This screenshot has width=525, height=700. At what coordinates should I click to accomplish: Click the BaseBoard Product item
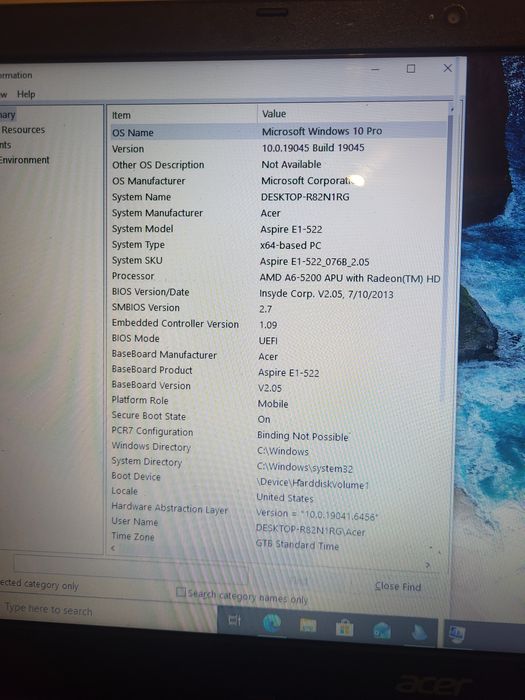(152, 370)
